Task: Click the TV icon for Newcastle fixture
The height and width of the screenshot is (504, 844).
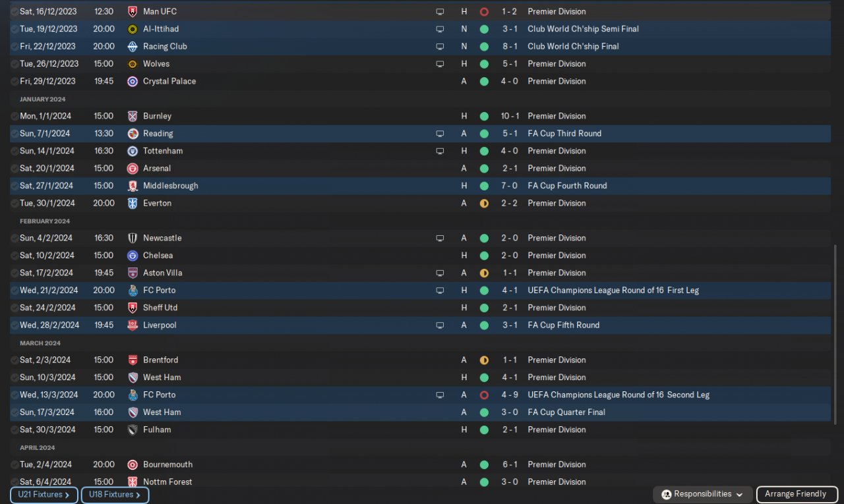Action: coord(440,238)
